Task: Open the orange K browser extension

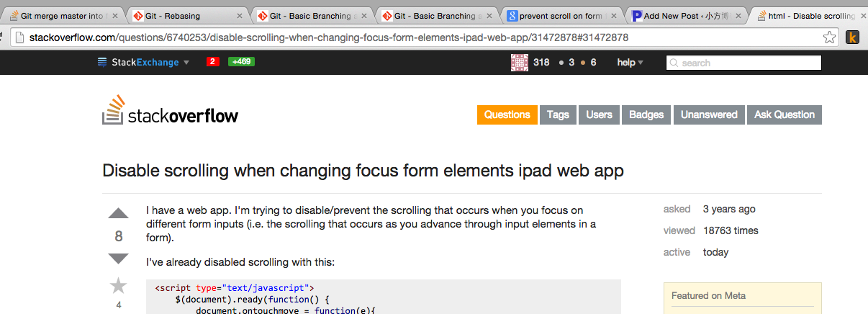Action: coord(853,37)
